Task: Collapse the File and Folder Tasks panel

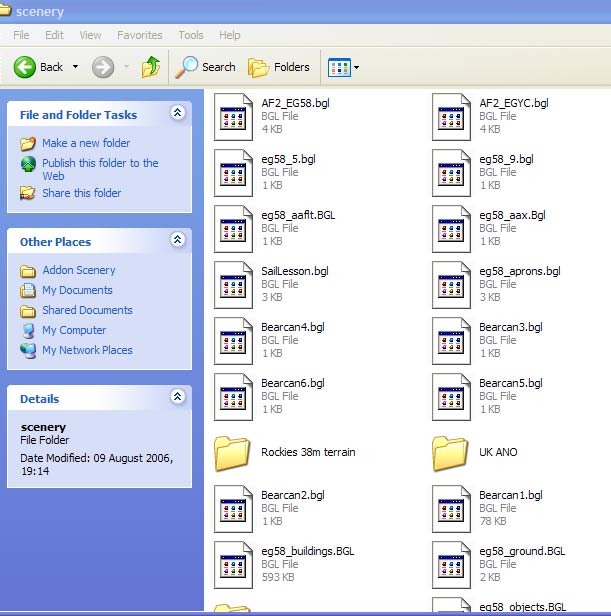Action: point(178,114)
